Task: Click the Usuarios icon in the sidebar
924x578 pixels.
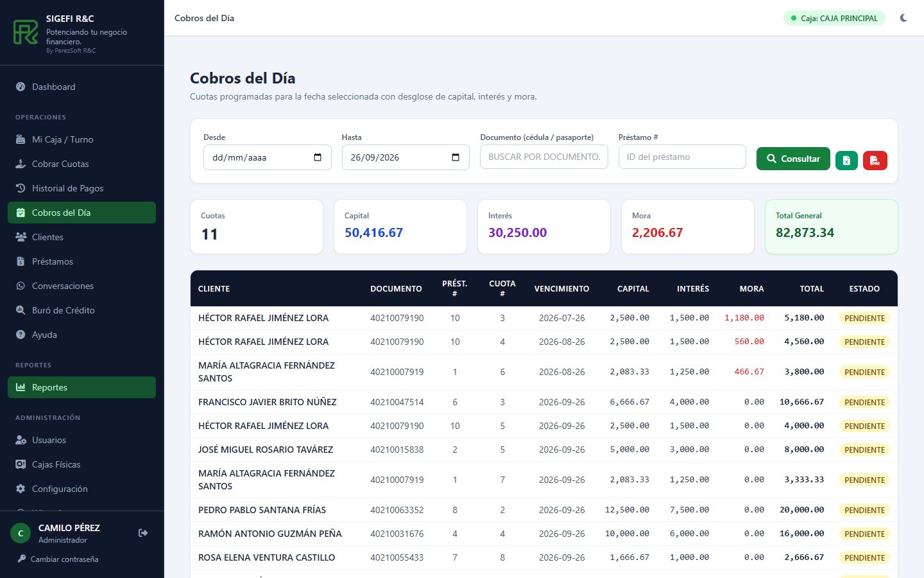Action: coord(21,440)
